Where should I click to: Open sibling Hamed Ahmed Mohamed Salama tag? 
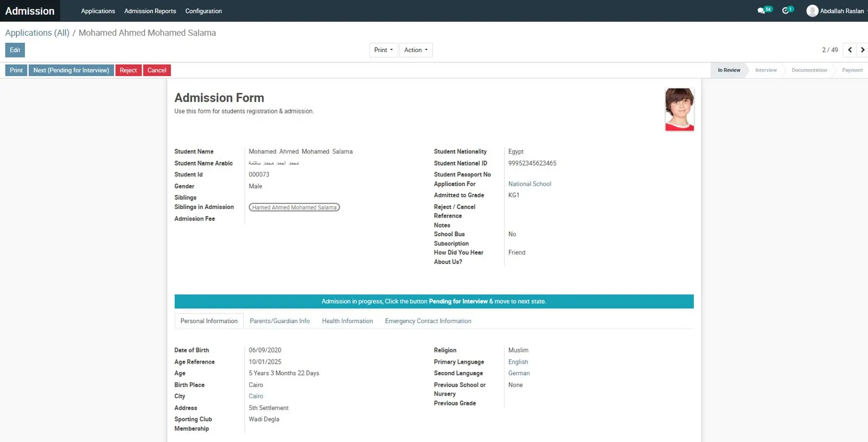[294, 207]
